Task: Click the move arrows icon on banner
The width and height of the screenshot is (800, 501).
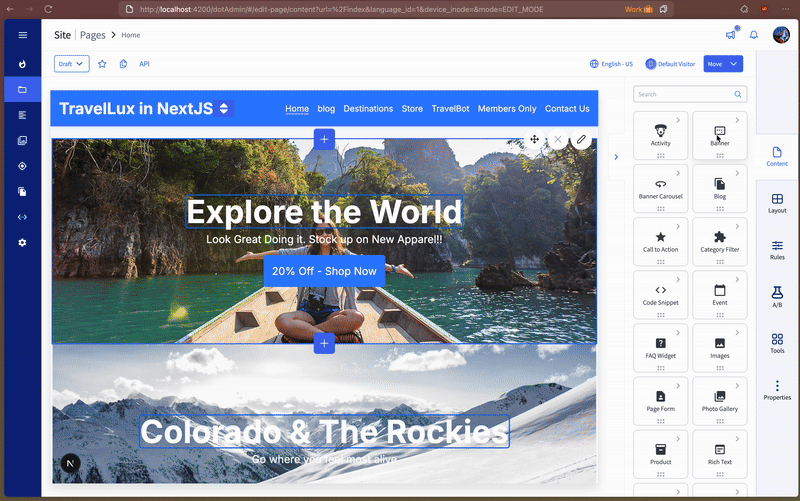Action: point(535,140)
